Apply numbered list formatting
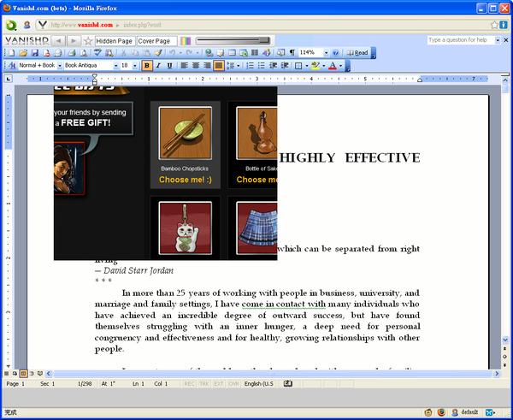 click(x=251, y=66)
